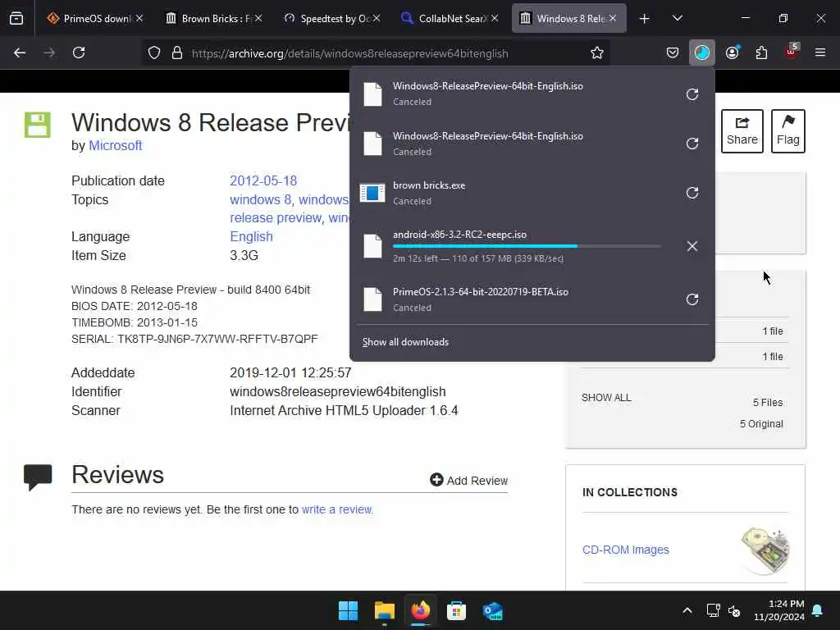Close the Windows 8 Release tab
This screenshot has width=840, height=630.
click(612, 19)
